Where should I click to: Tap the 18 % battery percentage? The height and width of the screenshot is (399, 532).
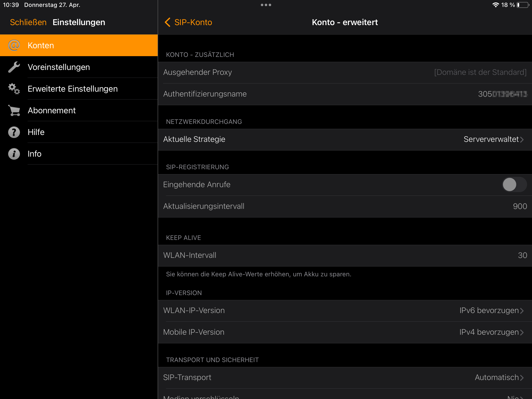(508, 5)
